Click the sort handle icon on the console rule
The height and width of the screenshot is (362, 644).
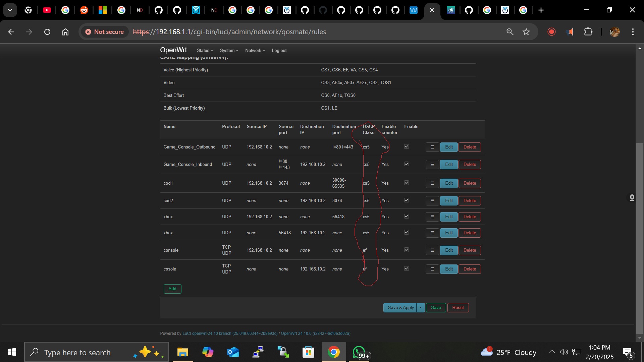(x=432, y=250)
